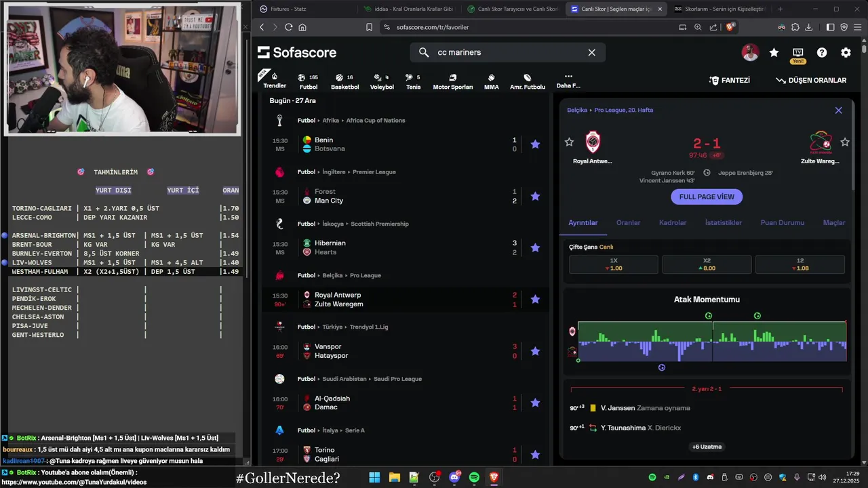Unfavorite the Hibernian vs Hearts match
Screen dimensions: 868x488
coord(535,248)
